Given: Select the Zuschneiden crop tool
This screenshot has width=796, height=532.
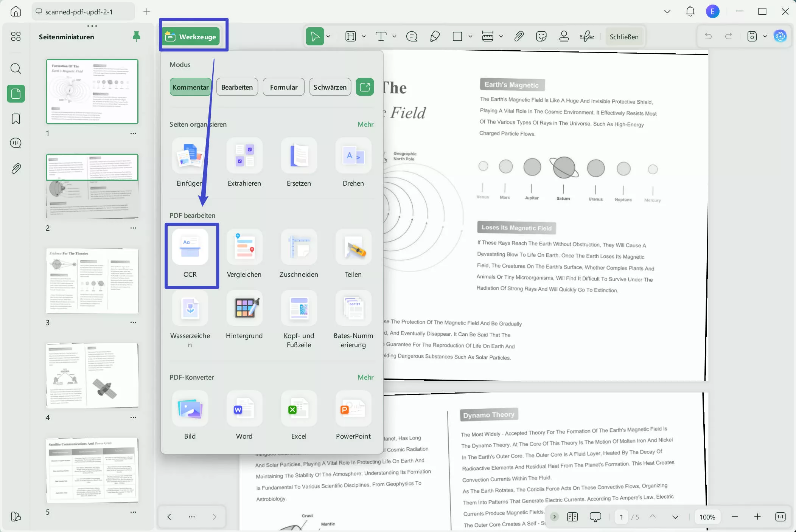Looking at the screenshot, I should 298,247.
